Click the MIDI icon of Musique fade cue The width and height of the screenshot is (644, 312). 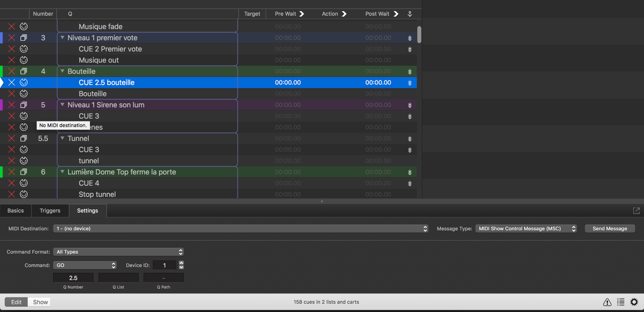pos(24,27)
